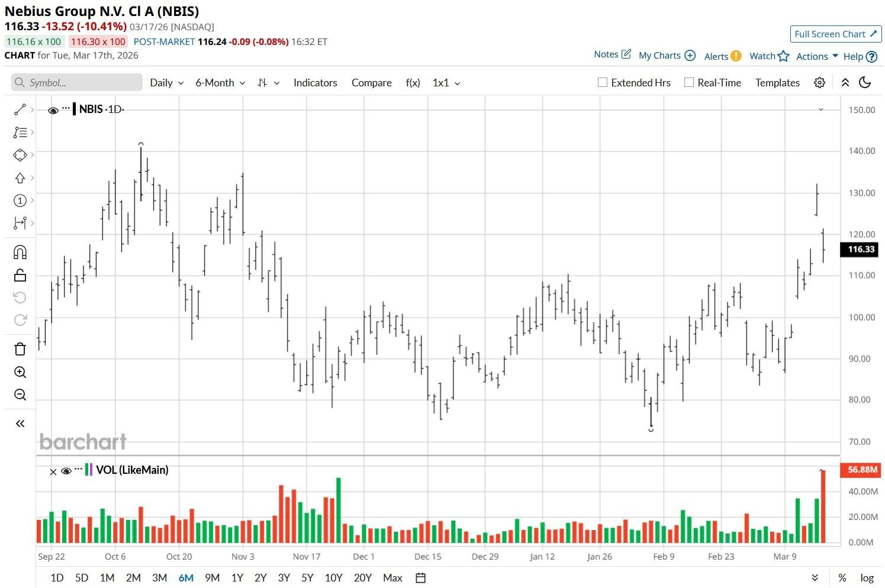Open the Full Screen Chart

coord(836,34)
